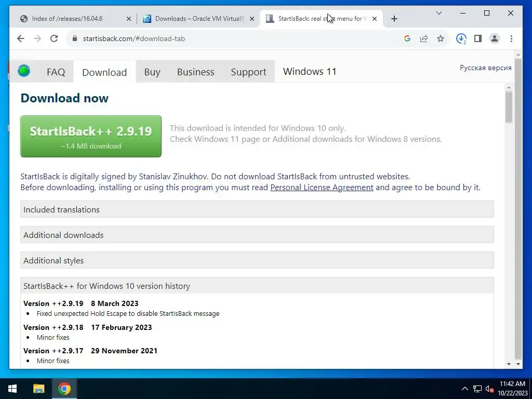The width and height of the screenshot is (532, 399).
Task: Close the Index of /releases tab
Action: click(x=129, y=19)
